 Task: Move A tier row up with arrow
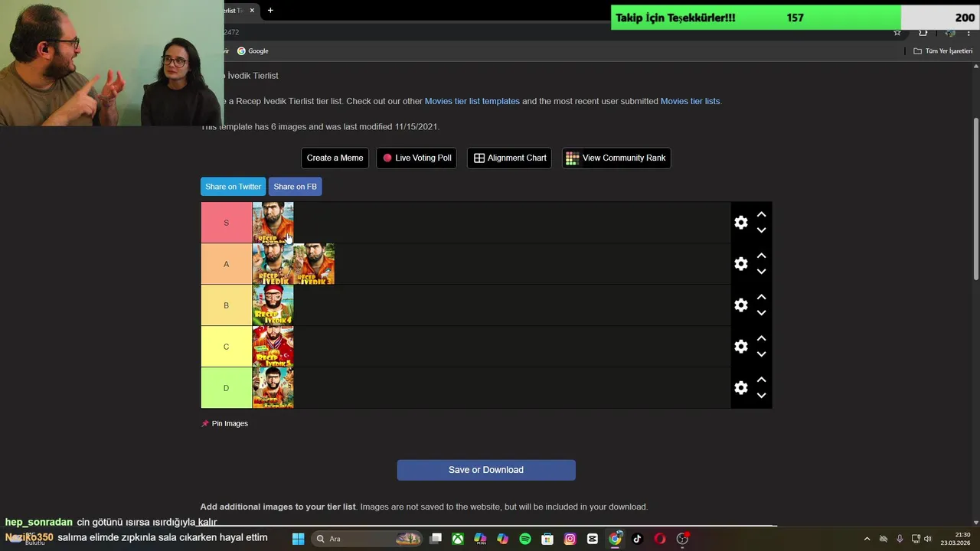761,256
